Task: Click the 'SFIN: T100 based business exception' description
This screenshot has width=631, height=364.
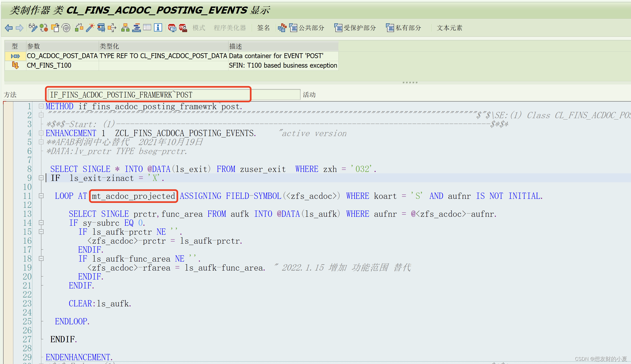Action: click(283, 65)
